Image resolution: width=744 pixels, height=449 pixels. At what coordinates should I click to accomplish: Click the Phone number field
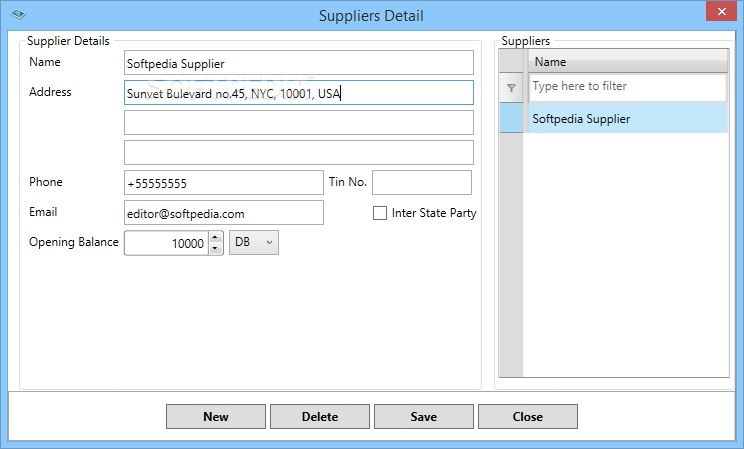click(x=224, y=183)
